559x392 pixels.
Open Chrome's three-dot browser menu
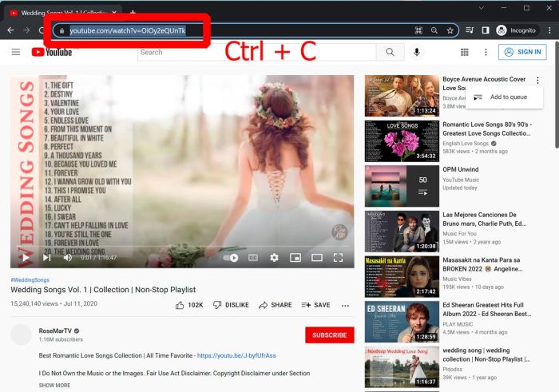click(549, 30)
